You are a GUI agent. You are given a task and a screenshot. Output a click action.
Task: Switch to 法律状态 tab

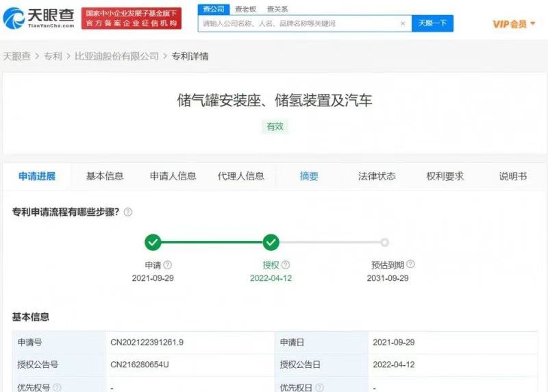377,176
